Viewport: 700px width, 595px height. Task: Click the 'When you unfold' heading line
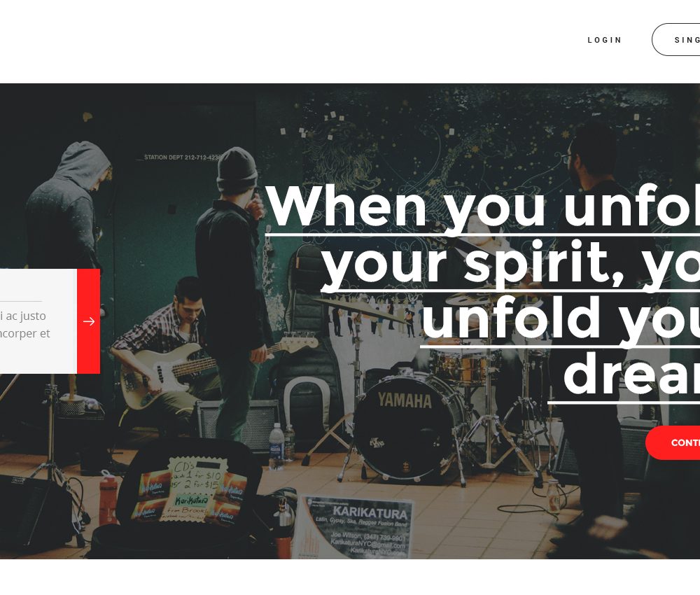coord(484,206)
